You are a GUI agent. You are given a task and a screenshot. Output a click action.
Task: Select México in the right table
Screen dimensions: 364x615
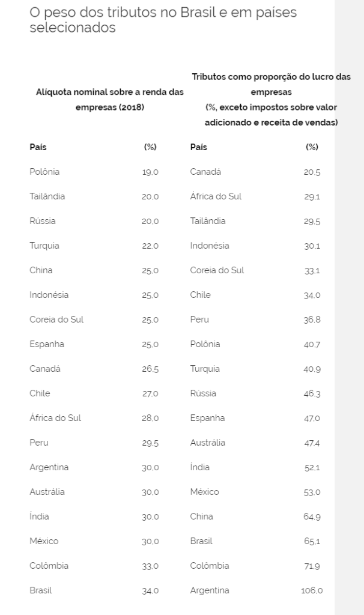[204, 492]
